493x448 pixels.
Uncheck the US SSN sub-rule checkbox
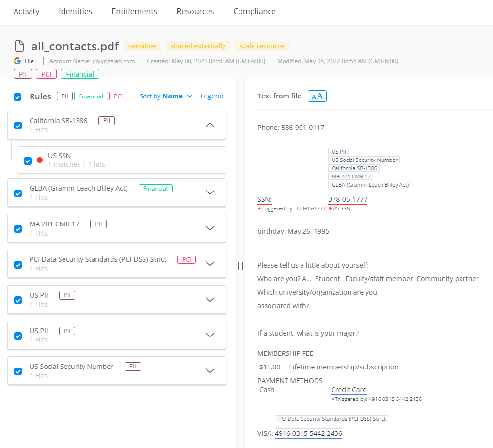(28, 160)
